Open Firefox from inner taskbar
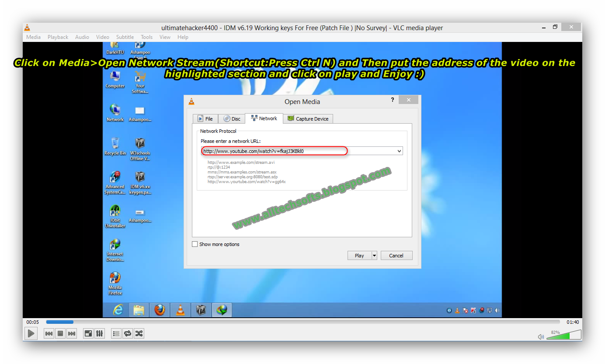 (160, 310)
